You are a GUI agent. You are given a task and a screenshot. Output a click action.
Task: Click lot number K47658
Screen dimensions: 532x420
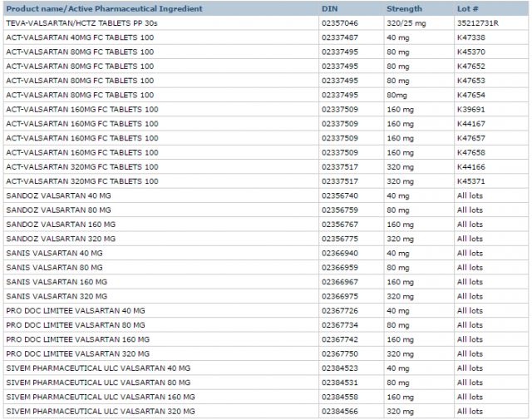point(471,152)
